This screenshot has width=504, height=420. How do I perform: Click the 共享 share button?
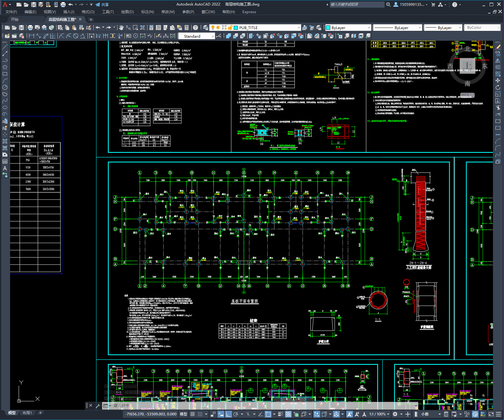(102, 5)
